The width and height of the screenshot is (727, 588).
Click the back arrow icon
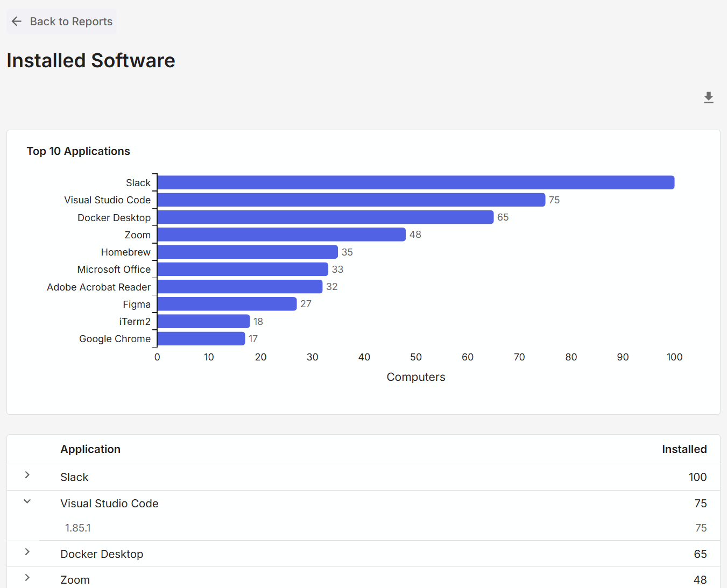point(16,21)
